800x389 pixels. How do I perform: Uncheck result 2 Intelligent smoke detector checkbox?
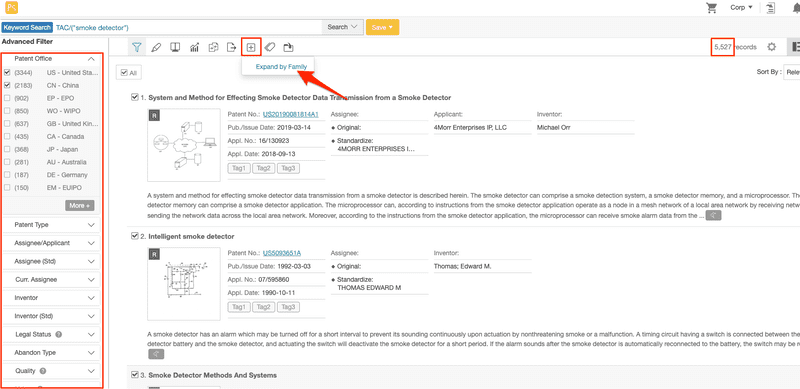(135, 236)
